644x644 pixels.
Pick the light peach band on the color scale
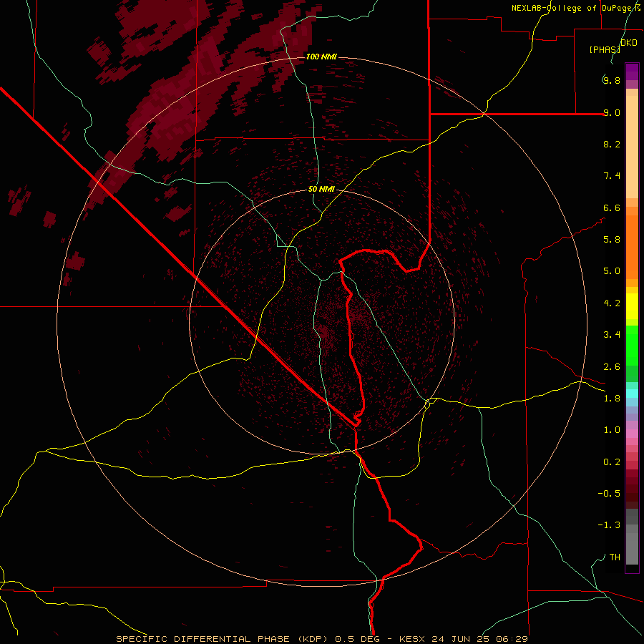pos(632,147)
